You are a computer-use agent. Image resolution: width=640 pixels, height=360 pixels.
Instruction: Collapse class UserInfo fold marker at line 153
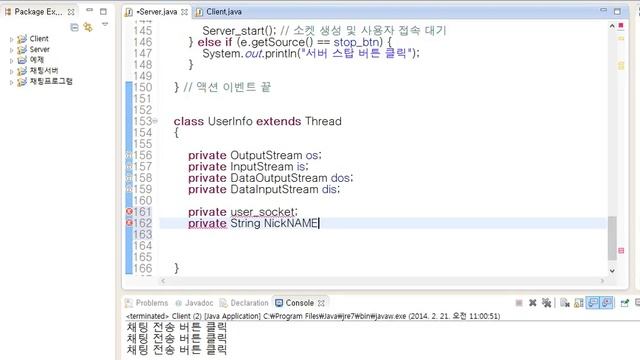(155, 121)
